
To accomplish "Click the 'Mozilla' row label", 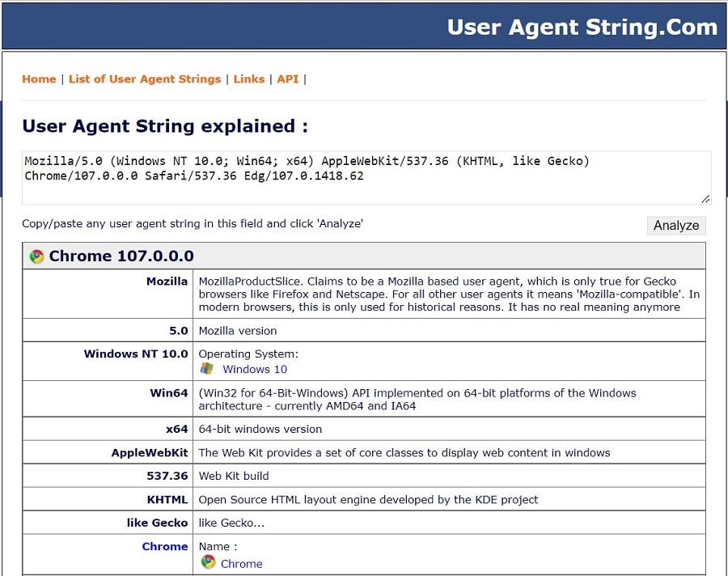I will [x=167, y=281].
